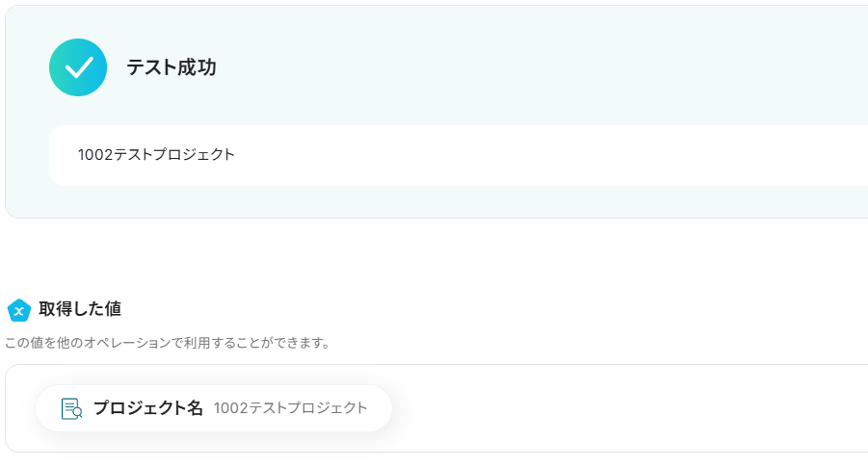Click the description text below 取得した値
Image resolution: width=868 pixels, height=468 pixels.
point(167,343)
